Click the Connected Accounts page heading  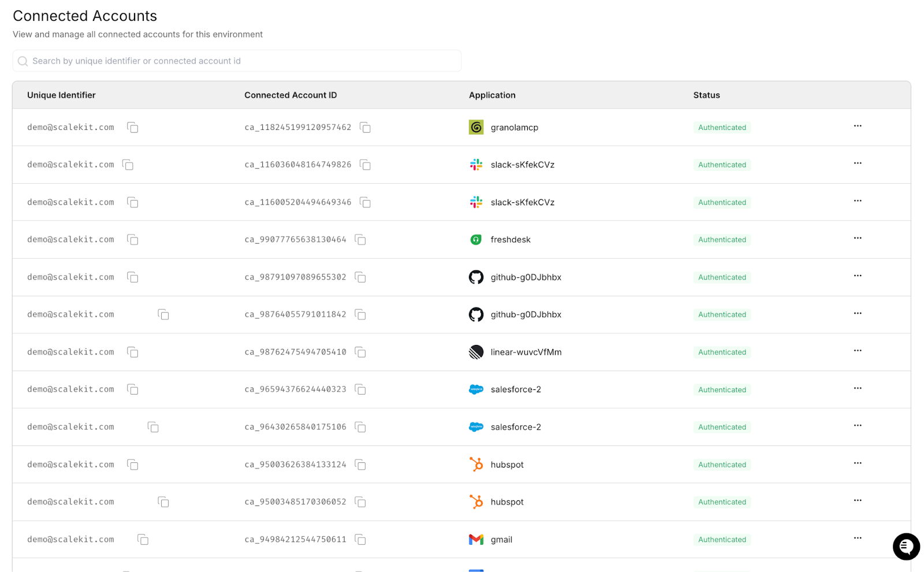click(85, 16)
